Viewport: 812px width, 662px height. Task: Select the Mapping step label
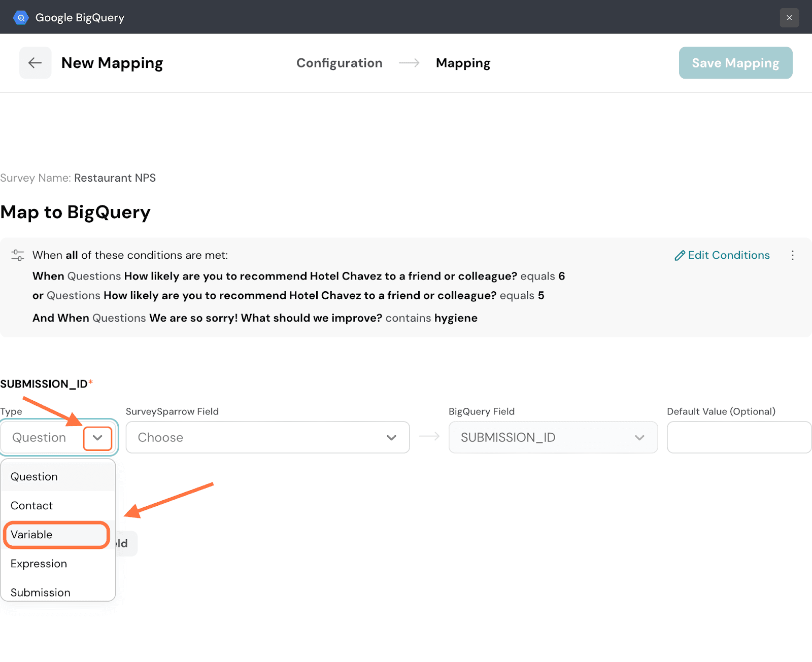click(x=463, y=63)
